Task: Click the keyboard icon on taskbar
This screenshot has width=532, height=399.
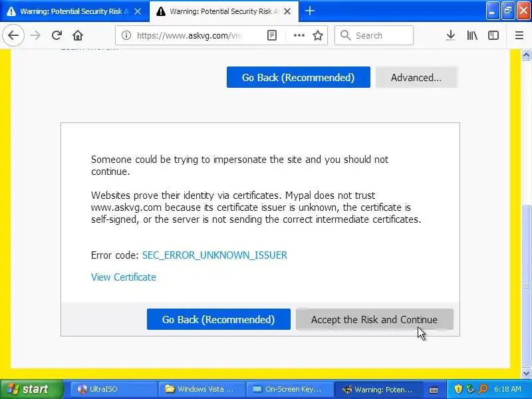Action: point(434,390)
